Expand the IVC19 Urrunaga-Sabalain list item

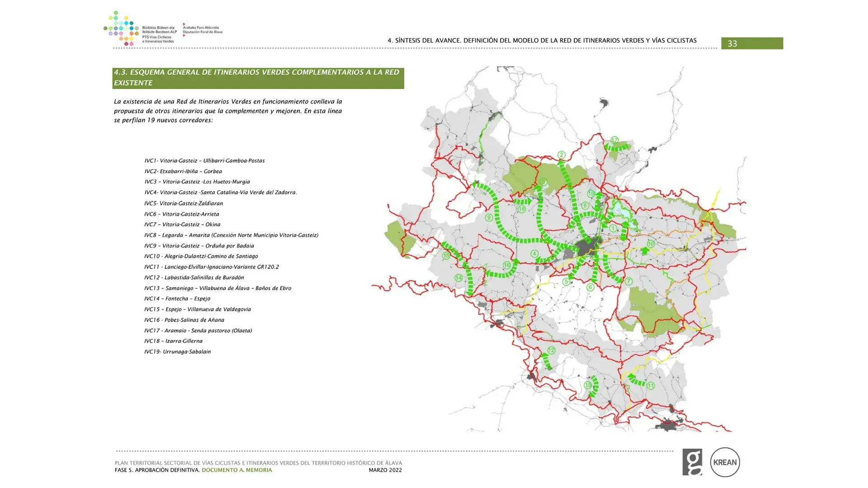pyautogui.click(x=178, y=352)
